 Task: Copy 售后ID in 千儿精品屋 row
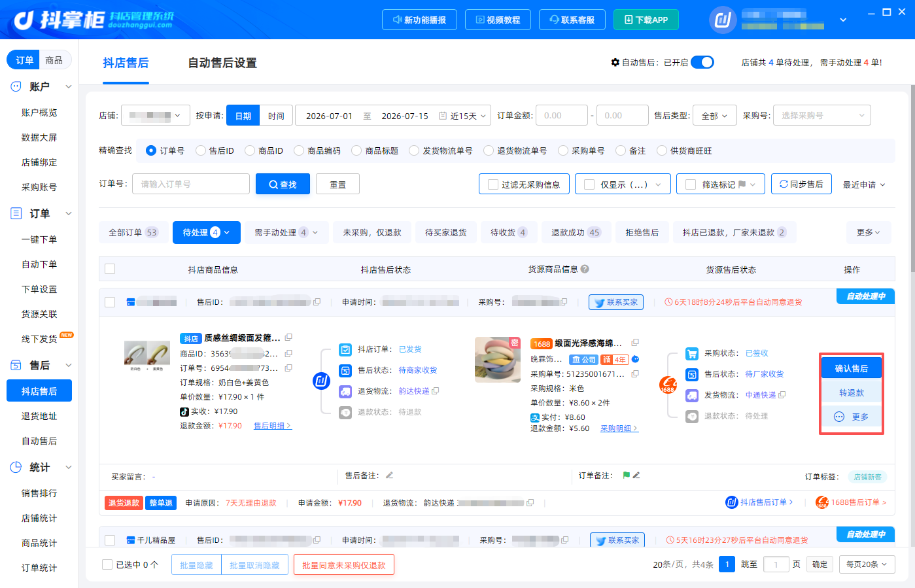pos(317,540)
